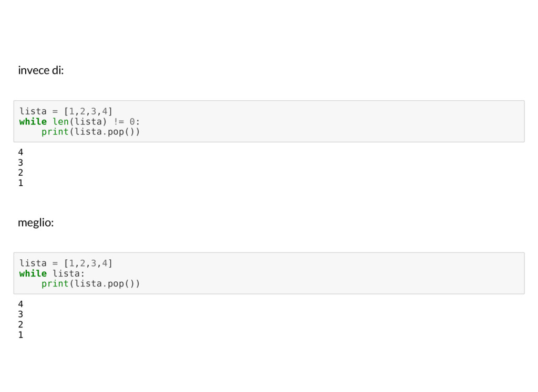This screenshot has height=392, width=538.
Task: Click empty area inside second code cell
Action: 329,273
